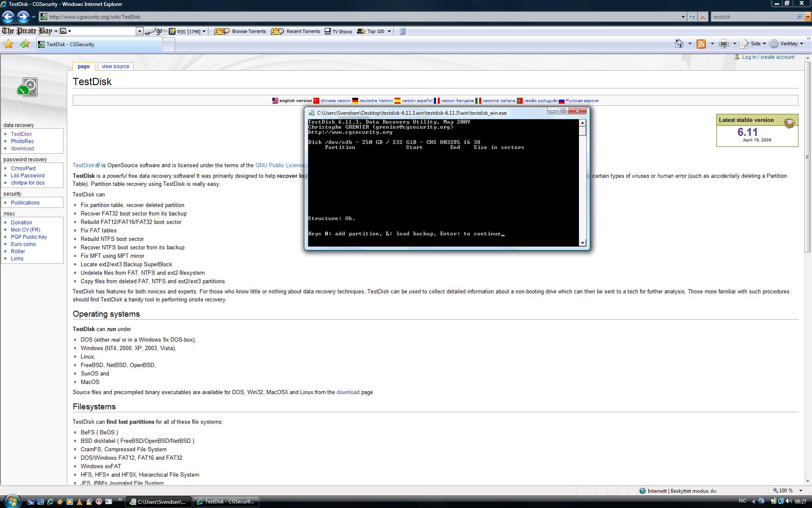
Task: Open Favorites Center star icon
Action: pyautogui.click(x=8, y=44)
